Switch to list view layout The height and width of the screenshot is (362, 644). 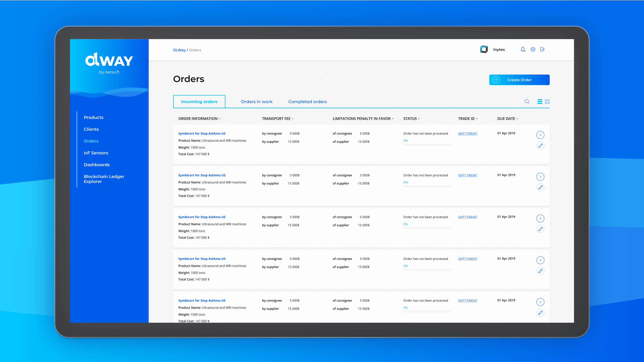click(540, 102)
